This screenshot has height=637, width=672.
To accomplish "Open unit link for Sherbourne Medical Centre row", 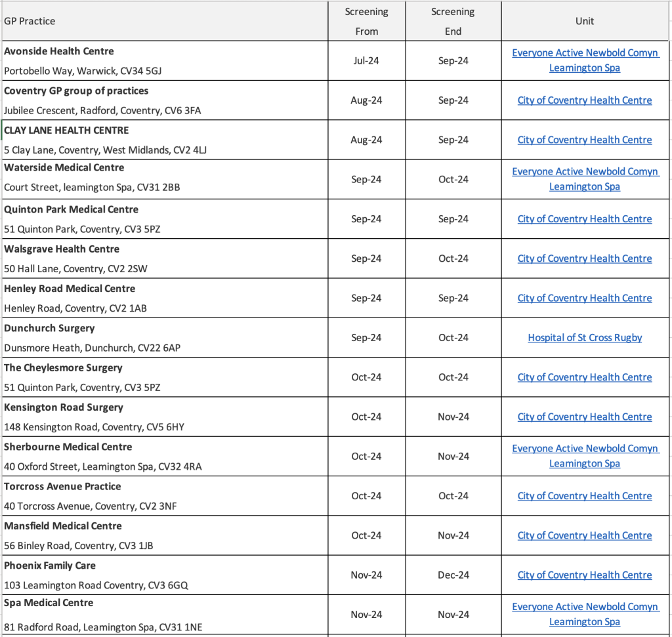I will click(x=585, y=456).
